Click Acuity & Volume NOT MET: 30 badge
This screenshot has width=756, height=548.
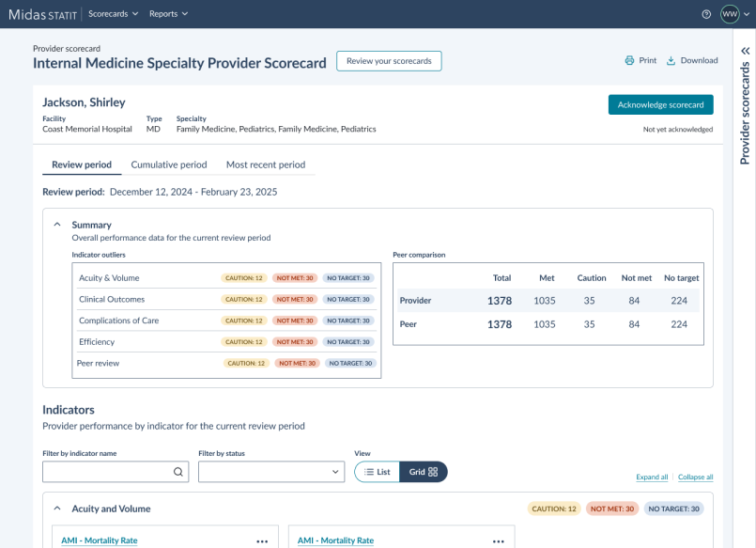pyautogui.click(x=295, y=278)
